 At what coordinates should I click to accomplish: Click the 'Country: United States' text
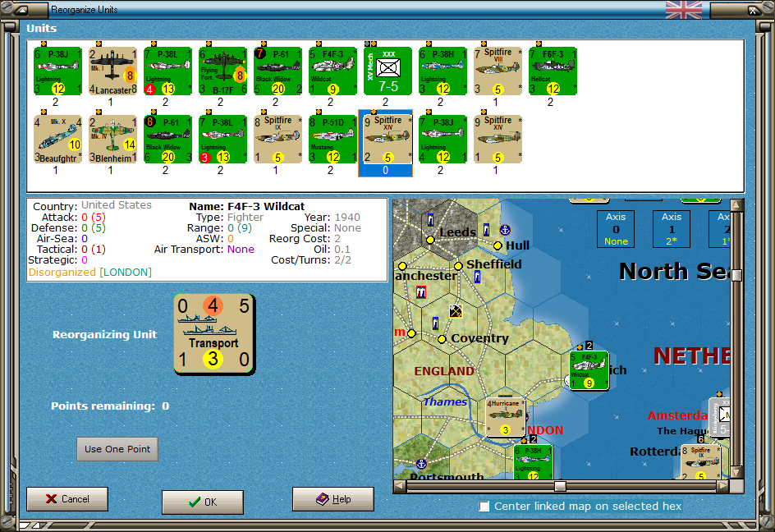click(x=92, y=205)
